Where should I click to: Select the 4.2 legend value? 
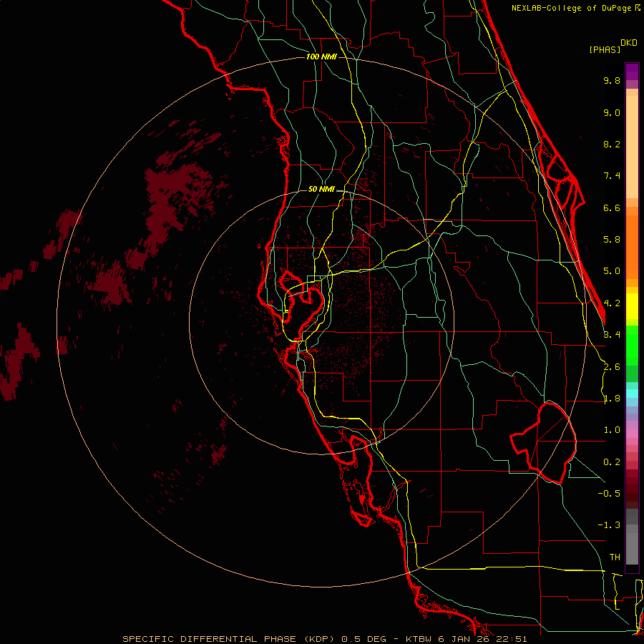click(x=612, y=303)
